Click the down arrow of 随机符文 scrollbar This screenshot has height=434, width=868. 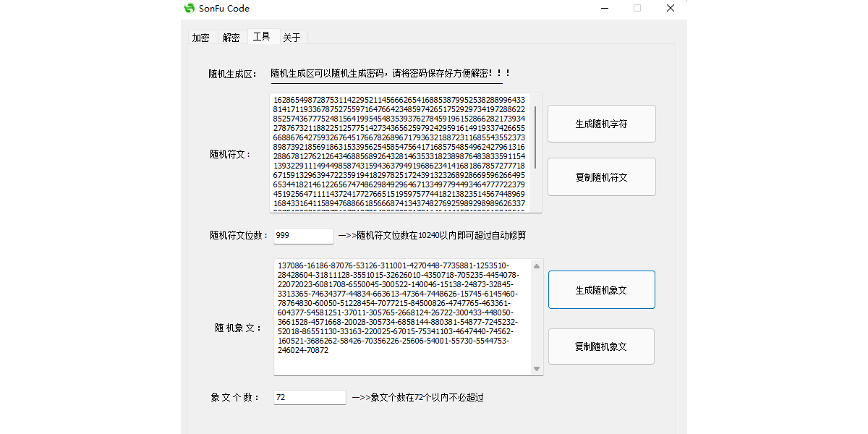[537, 208]
